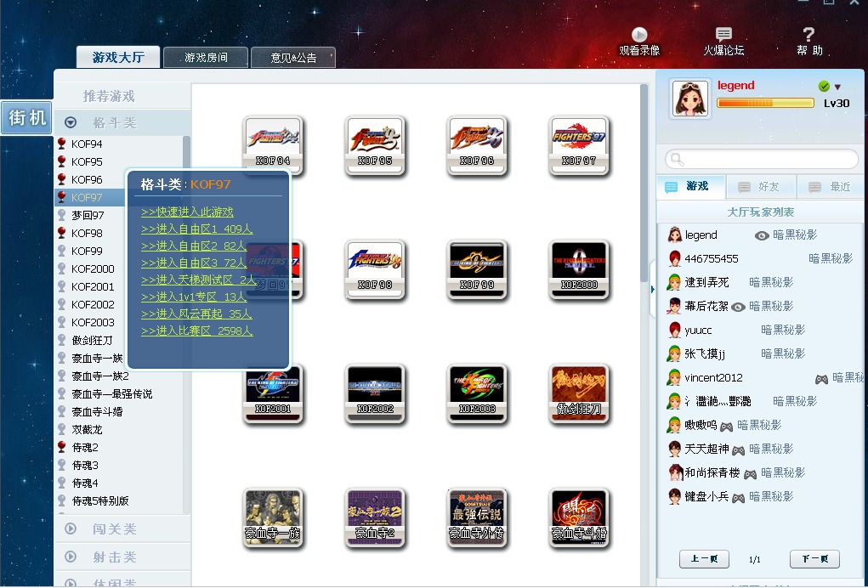
Task: Enter 自由区2 with 82 players
Action: pos(193,246)
